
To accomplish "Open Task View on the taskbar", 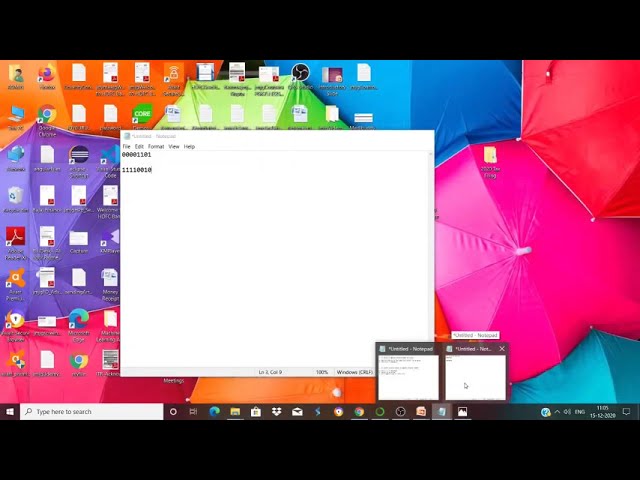I will pyautogui.click(x=193, y=412).
